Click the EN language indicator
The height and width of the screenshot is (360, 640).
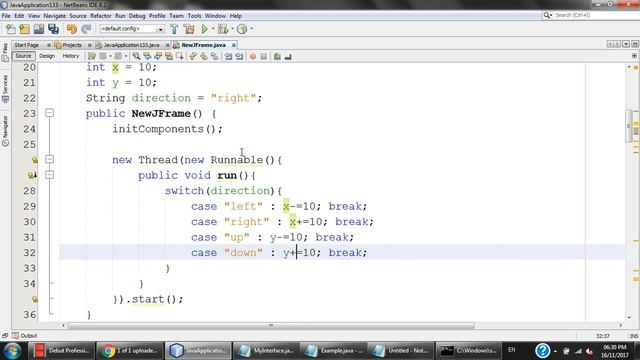(511, 350)
